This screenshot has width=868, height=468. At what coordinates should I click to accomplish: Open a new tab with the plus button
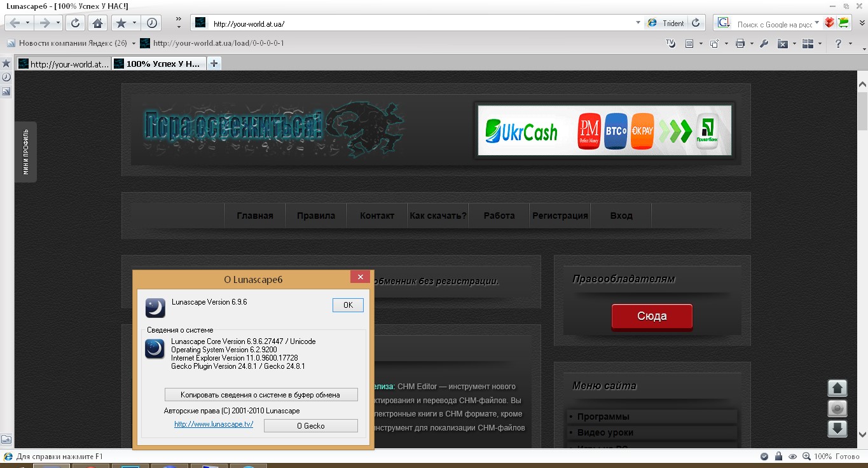click(x=214, y=64)
